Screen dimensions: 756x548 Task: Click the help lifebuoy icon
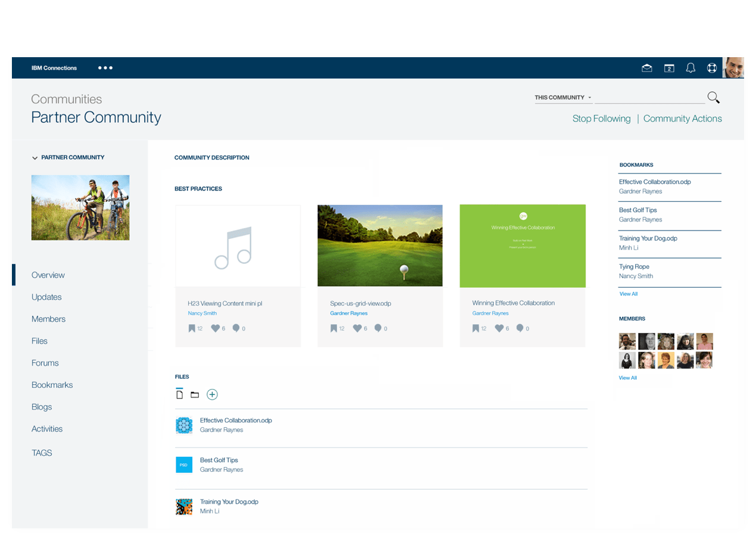tap(712, 68)
